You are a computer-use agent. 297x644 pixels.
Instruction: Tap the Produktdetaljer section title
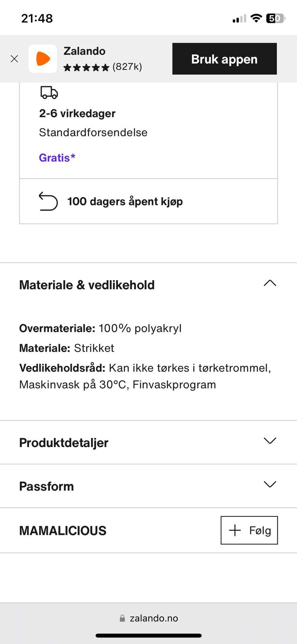point(64,443)
